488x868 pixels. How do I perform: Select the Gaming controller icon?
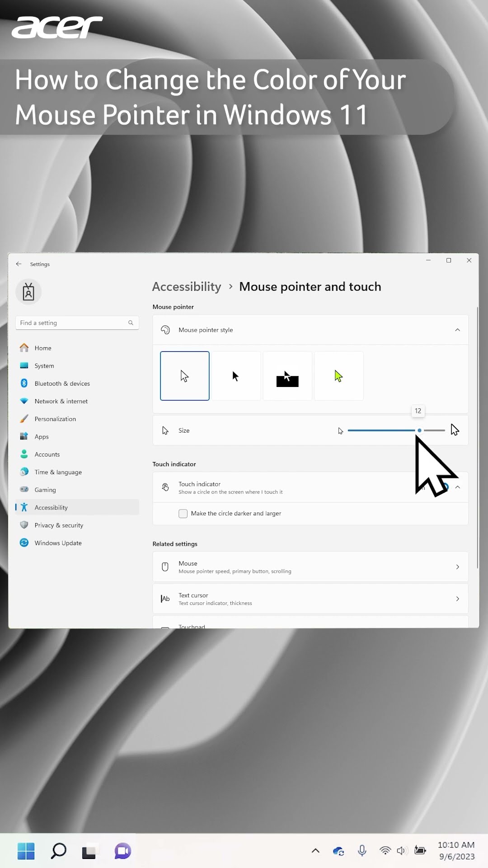click(x=24, y=490)
